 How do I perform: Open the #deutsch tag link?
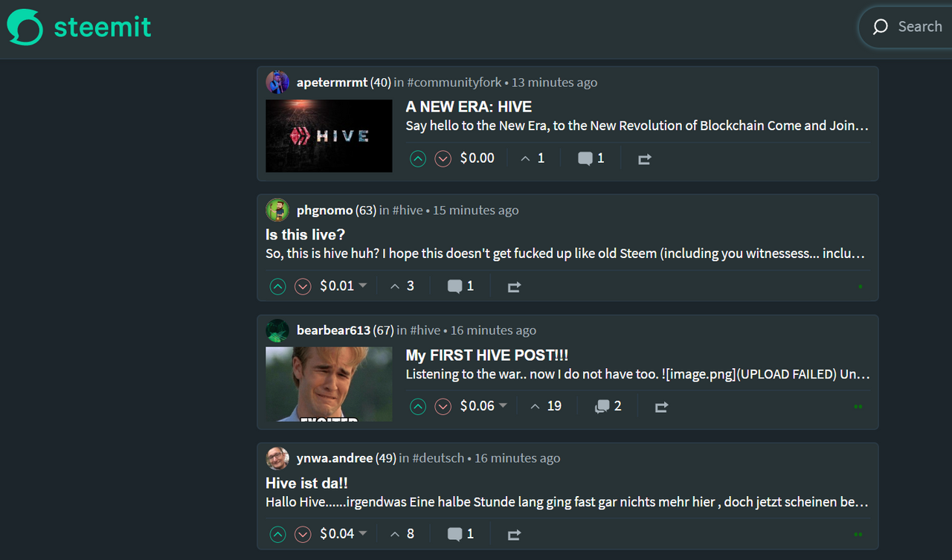(438, 458)
